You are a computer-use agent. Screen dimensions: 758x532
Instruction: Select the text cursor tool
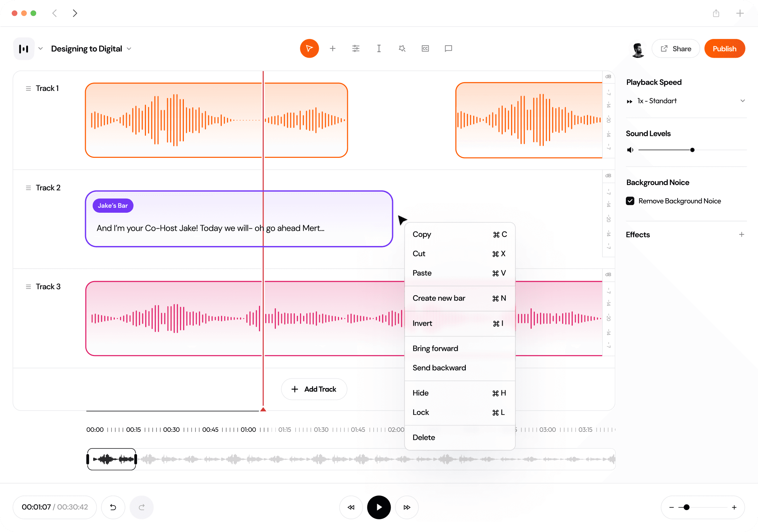click(x=379, y=48)
